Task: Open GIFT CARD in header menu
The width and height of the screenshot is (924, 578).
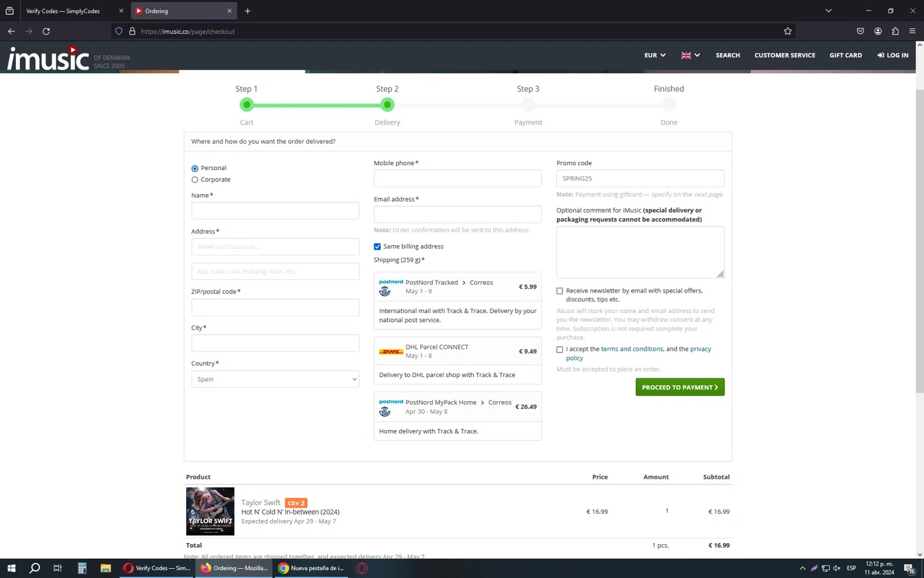Action: coord(845,55)
